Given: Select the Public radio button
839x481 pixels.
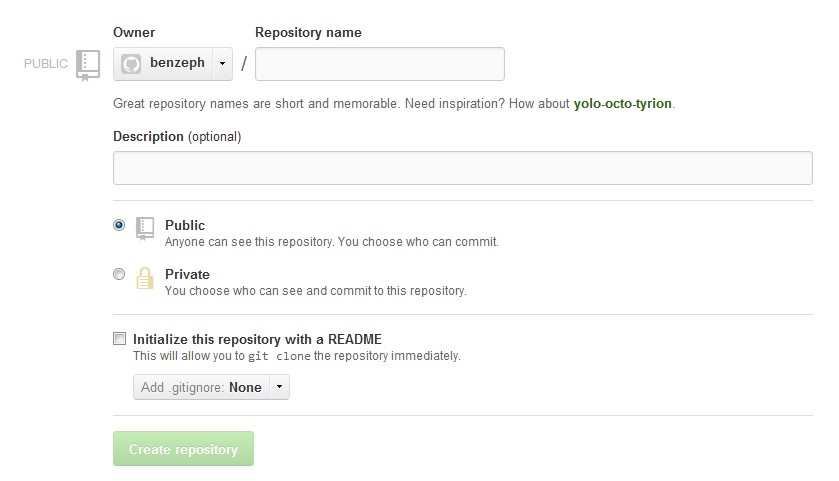Looking at the screenshot, I should (x=120, y=226).
